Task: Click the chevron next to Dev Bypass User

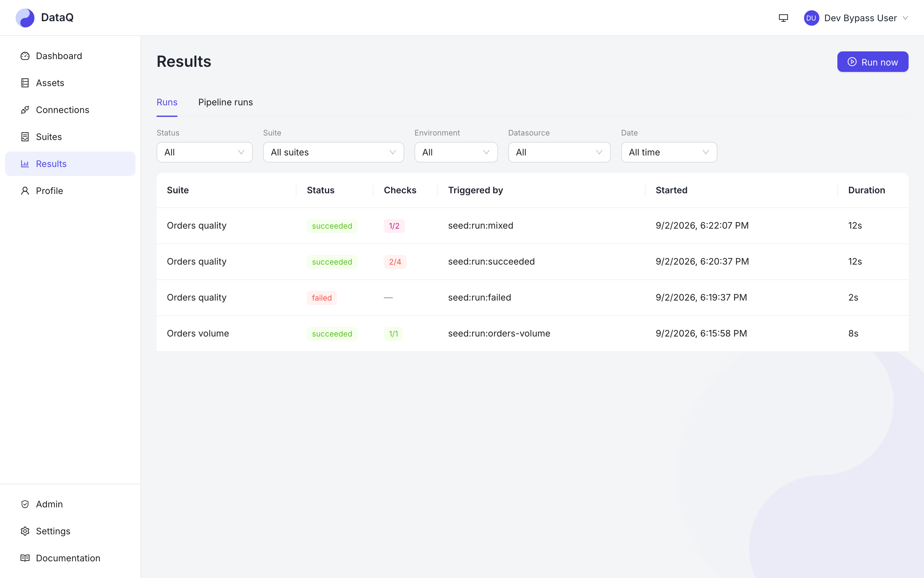Action: pos(905,18)
